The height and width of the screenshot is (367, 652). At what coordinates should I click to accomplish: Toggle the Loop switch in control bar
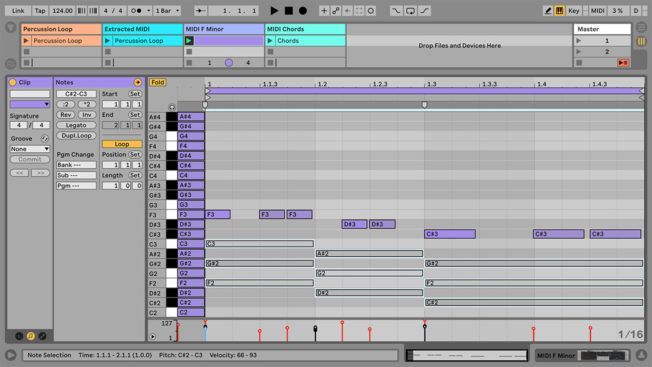coord(410,10)
